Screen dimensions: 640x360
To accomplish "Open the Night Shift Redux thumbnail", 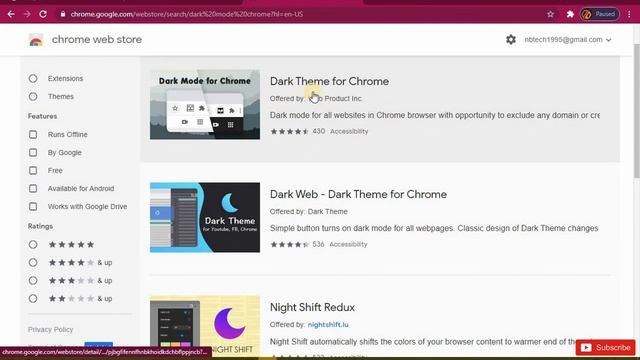I will [205, 327].
